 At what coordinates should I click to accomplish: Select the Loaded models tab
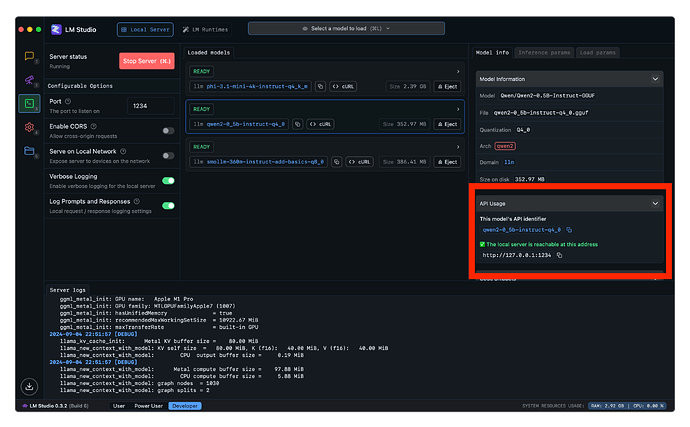tap(209, 53)
